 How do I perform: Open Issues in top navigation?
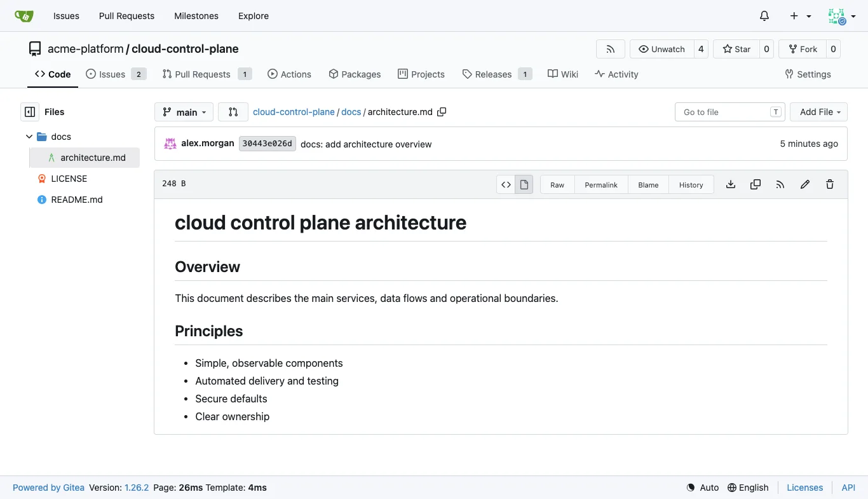(x=66, y=16)
